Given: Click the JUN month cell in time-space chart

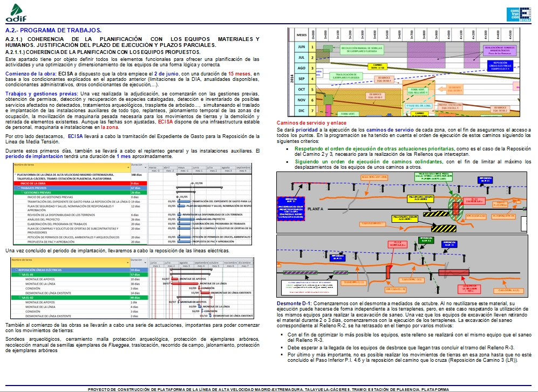Looking at the screenshot, I should click(302, 47).
